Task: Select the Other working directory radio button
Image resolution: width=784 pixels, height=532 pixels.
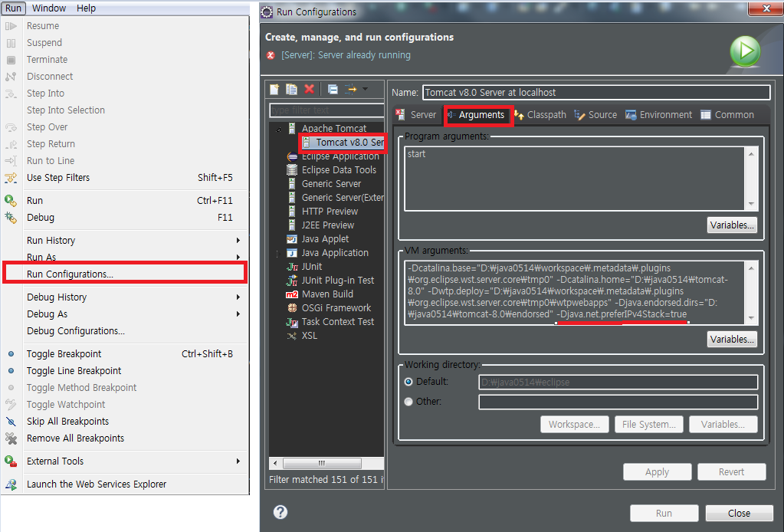Action: click(x=408, y=402)
